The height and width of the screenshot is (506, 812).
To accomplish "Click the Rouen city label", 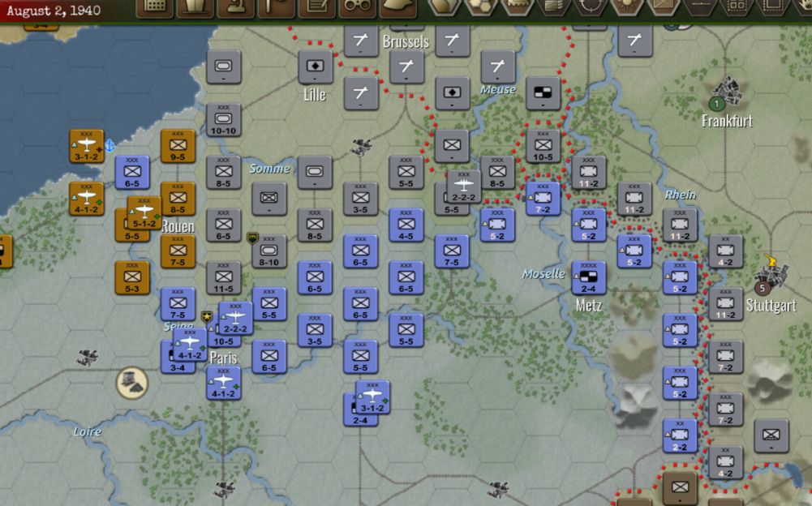I will (x=178, y=225).
